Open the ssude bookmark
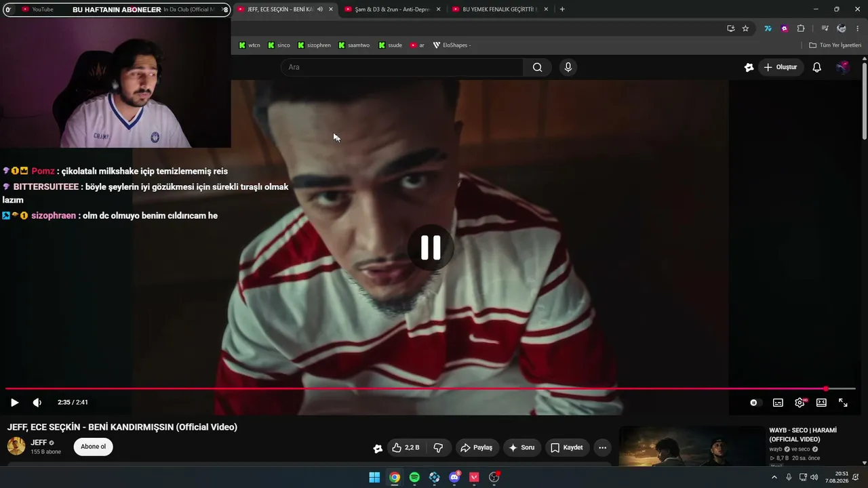The image size is (868, 488). click(391, 45)
